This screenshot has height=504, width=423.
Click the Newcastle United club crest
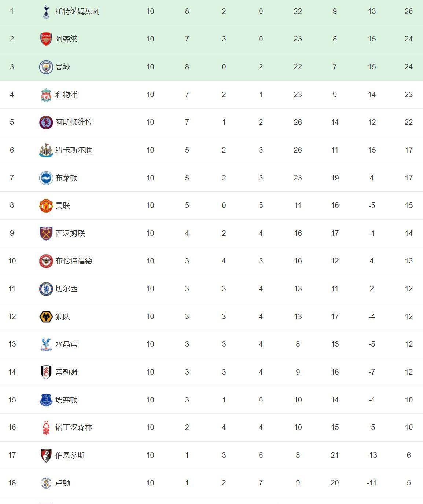coord(46,150)
